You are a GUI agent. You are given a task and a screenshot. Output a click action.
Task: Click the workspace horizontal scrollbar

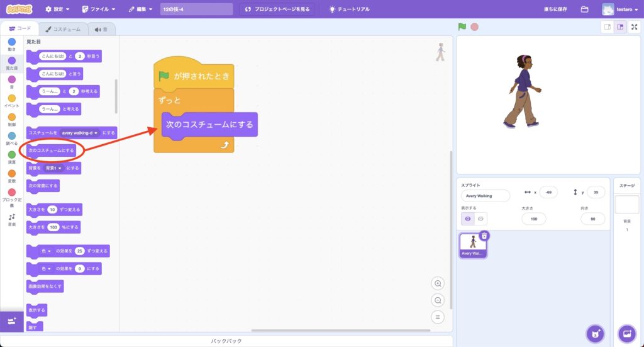coord(341,330)
